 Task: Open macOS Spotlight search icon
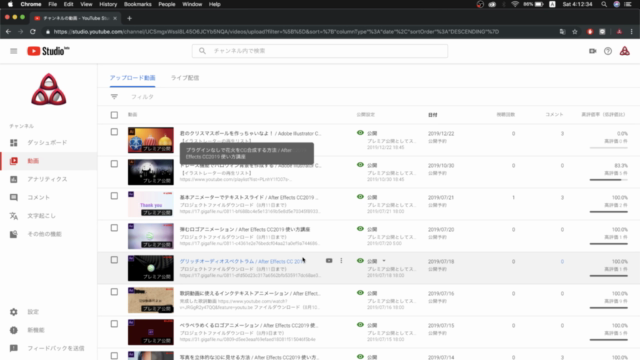604,4
